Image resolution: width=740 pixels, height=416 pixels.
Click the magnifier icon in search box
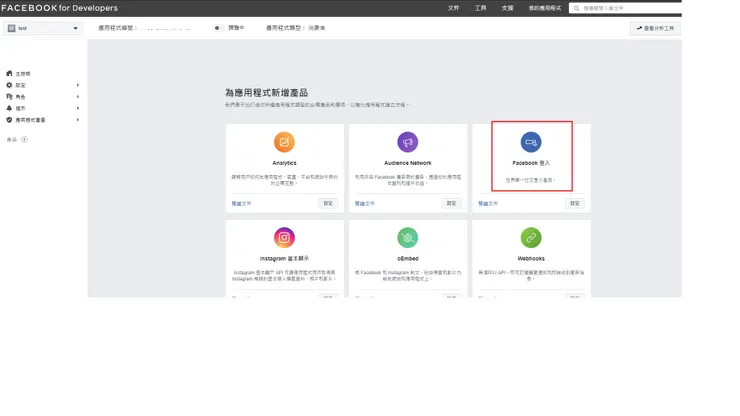(x=576, y=8)
